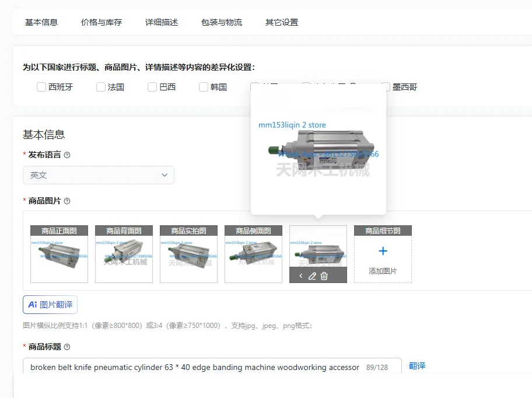Tick the 巴西 checkbox

152,87
